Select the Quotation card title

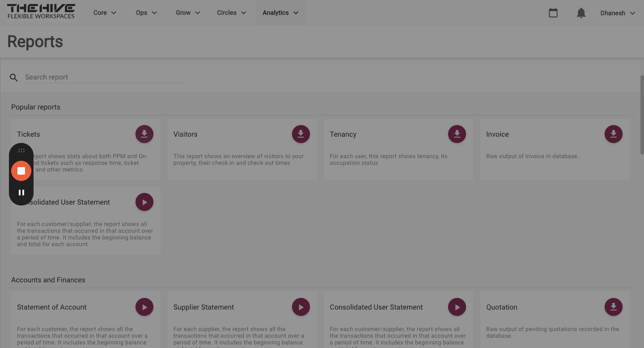pyautogui.click(x=502, y=307)
